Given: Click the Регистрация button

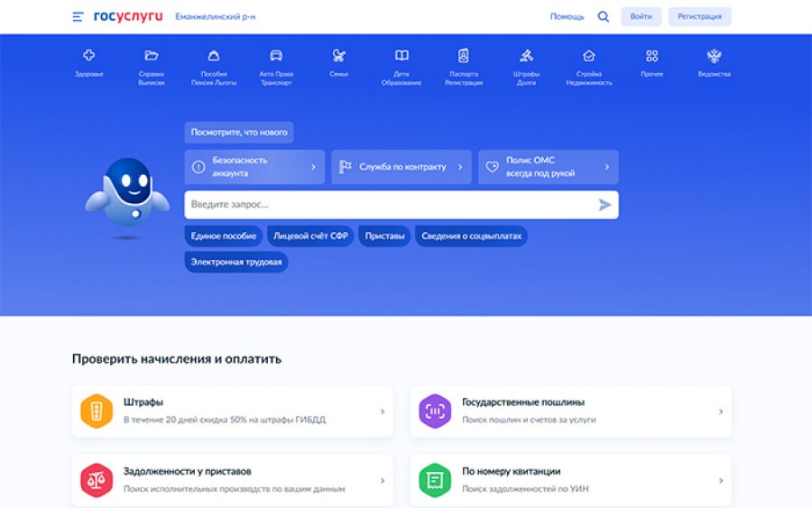Looking at the screenshot, I should coord(699,16).
